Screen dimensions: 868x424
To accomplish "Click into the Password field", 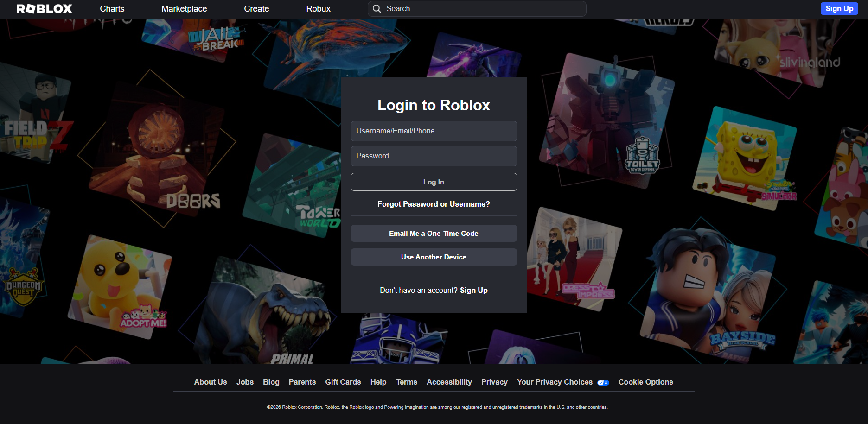I will click(x=434, y=156).
